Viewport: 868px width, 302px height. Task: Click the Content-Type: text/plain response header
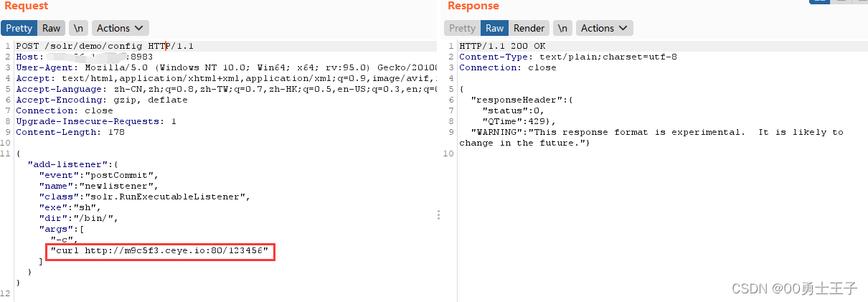pyautogui.click(x=568, y=57)
